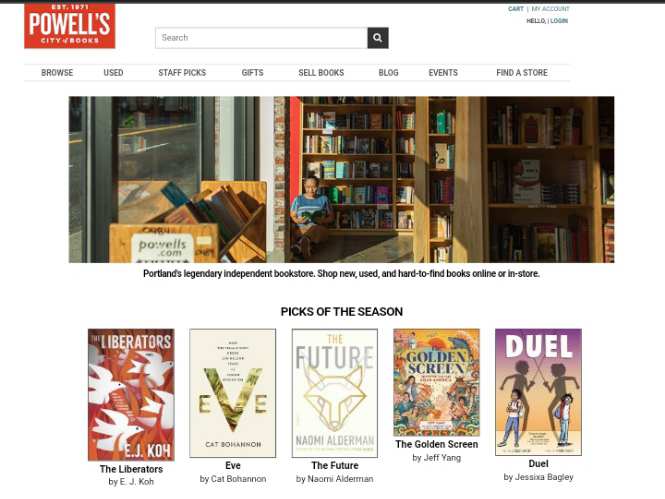
Task: View the Events page
Action: pos(443,73)
